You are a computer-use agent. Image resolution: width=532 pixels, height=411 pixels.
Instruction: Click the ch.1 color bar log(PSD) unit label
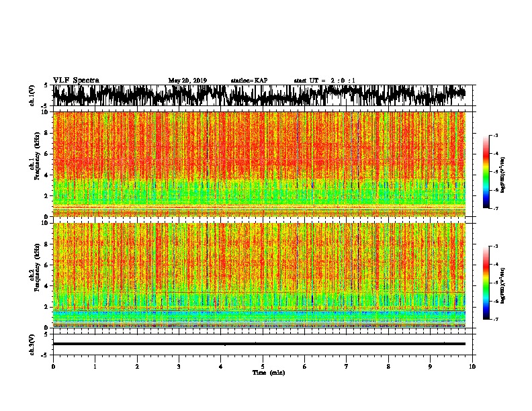pos(503,175)
